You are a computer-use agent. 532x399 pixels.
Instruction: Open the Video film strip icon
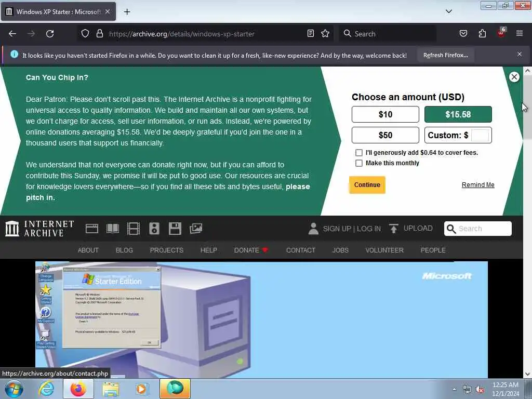pos(134,229)
